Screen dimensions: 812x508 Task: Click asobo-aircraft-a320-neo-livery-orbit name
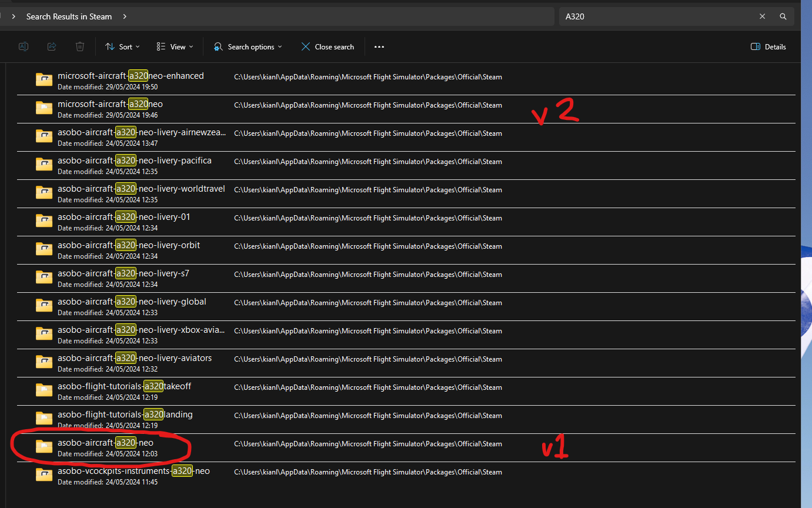pos(129,245)
